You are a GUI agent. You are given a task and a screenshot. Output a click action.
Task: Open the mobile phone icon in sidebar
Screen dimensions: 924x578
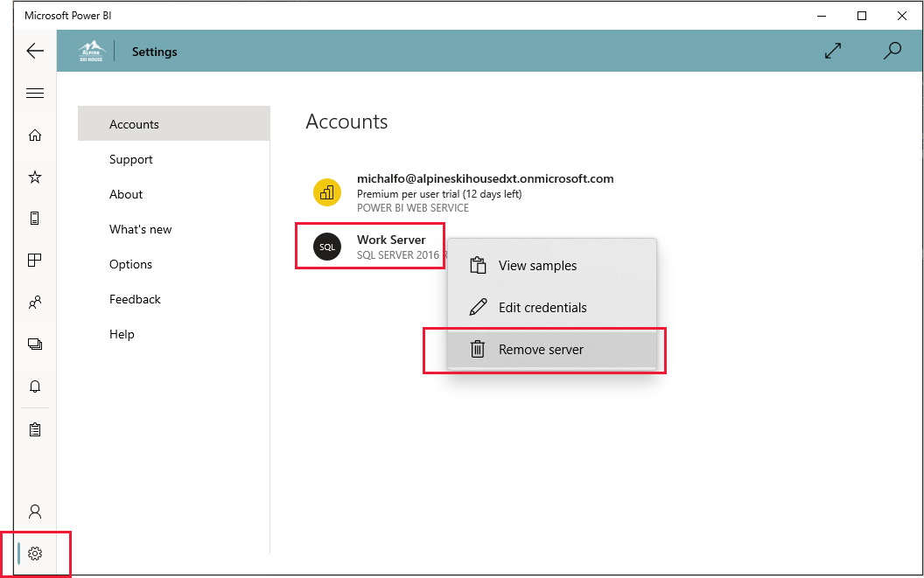35,218
